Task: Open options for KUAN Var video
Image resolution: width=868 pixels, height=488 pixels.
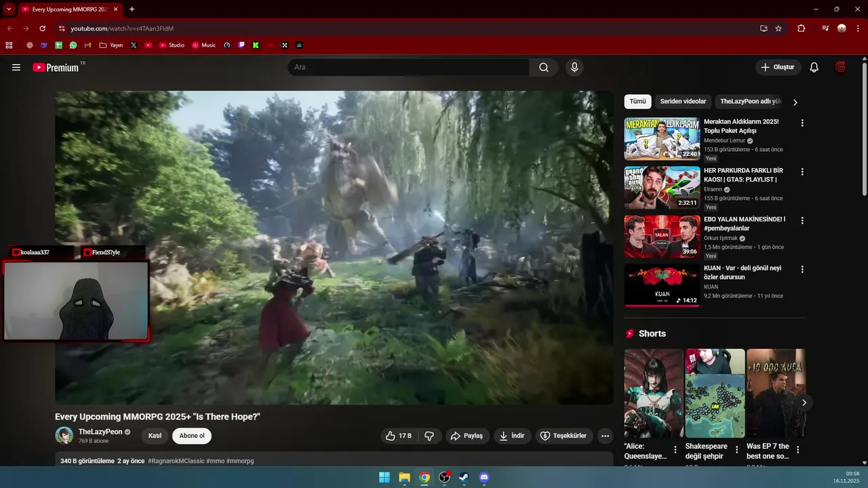Action: click(802, 270)
